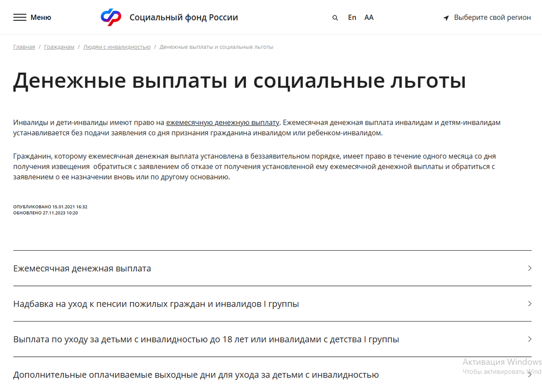
Task: Expand chevron for 'Ежемесячная денежная выплата'
Action: [530, 268]
